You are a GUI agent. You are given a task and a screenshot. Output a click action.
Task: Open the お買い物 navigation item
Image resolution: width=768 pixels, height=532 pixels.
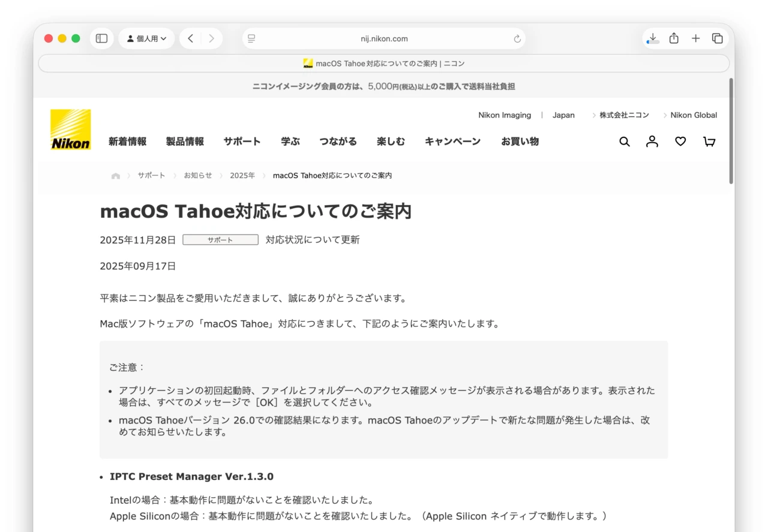[520, 142]
